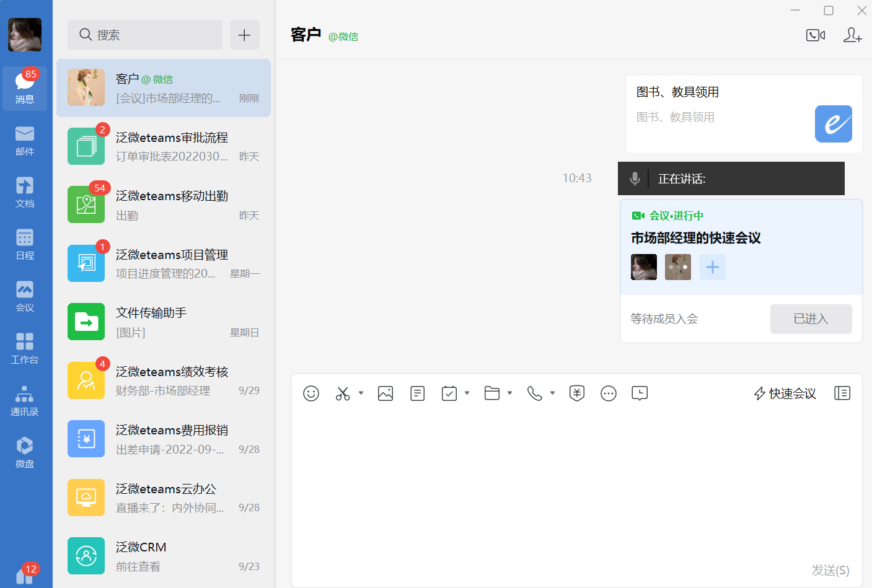
Task: Expand the folder file dropdown arrow
Action: [509, 393]
